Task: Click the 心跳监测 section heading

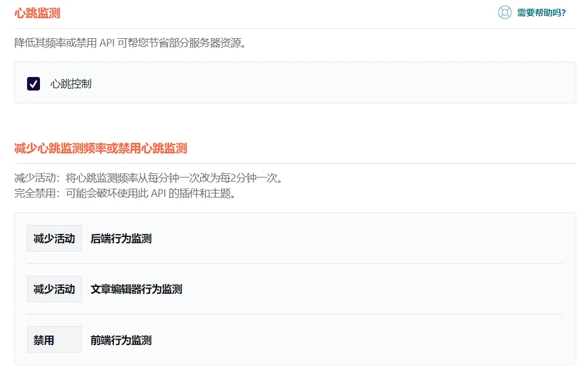Action: click(37, 13)
